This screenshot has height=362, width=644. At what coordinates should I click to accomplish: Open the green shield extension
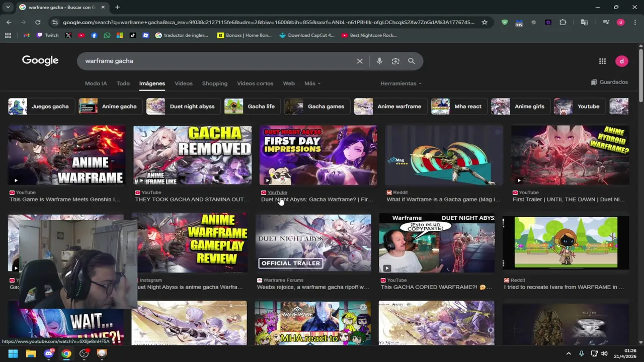[505, 22]
